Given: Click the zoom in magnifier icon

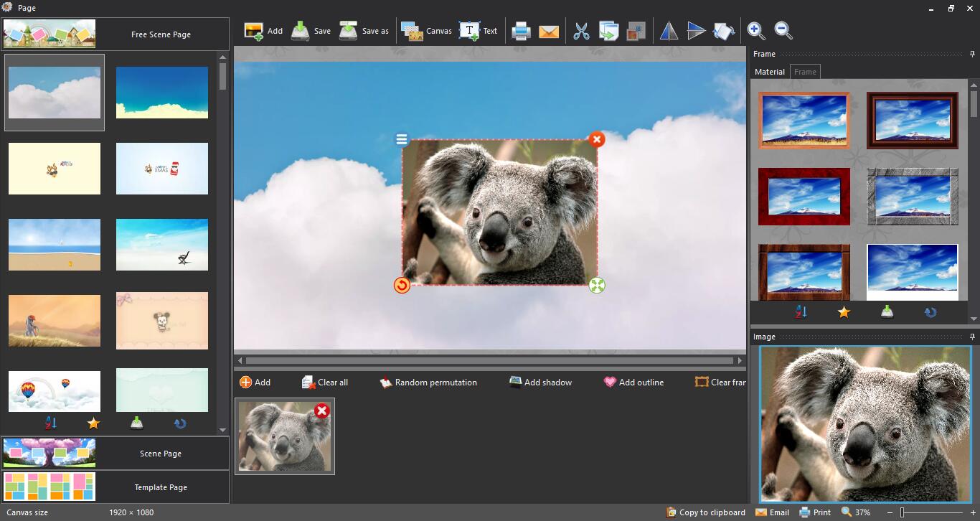Looking at the screenshot, I should point(755,30).
